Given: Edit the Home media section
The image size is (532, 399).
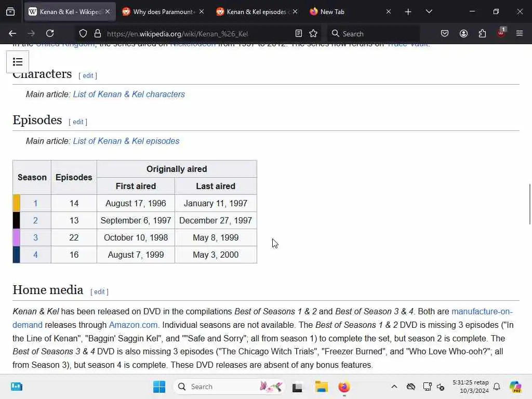Looking at the screenshot, I should coord(99,292).
